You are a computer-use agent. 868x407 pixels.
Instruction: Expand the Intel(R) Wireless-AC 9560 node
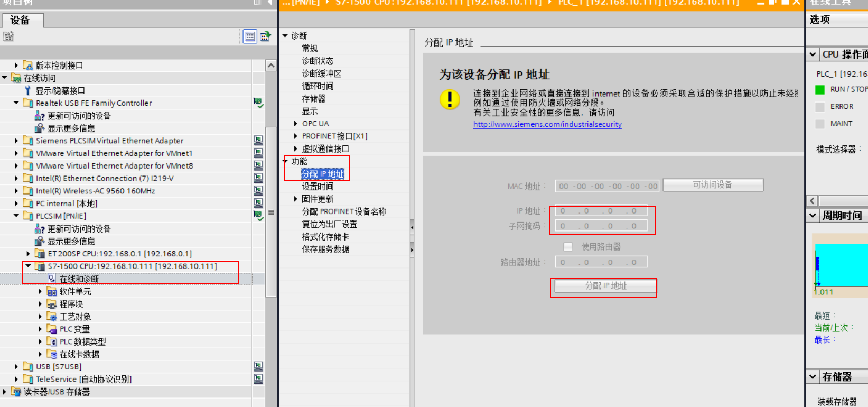(x=16, y=191)
